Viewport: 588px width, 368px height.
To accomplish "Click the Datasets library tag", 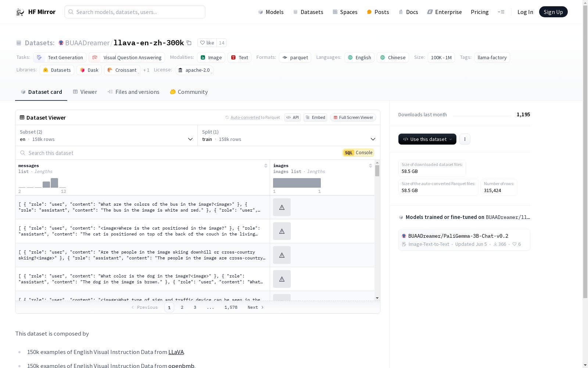I will pyautogui.click(x=57, y=70).
